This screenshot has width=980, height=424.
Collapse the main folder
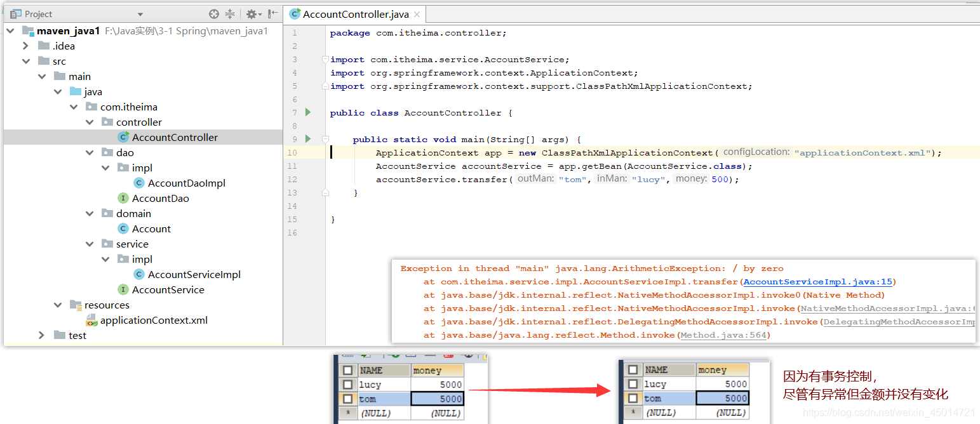[x=41, y=76]
